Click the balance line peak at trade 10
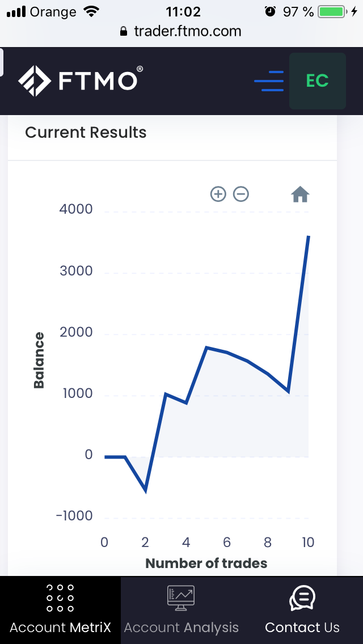 tap(308, 236)
